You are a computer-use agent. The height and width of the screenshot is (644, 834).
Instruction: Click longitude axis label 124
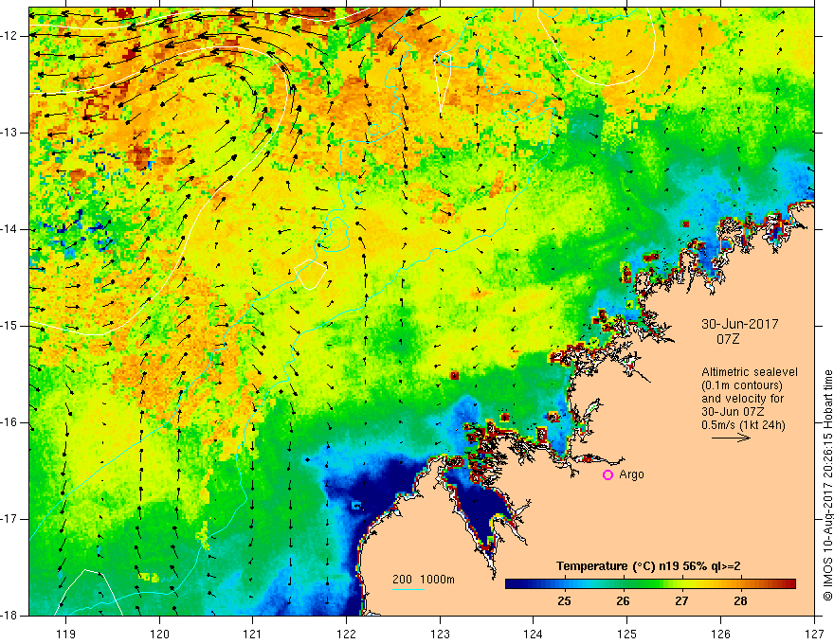point(534,634)
